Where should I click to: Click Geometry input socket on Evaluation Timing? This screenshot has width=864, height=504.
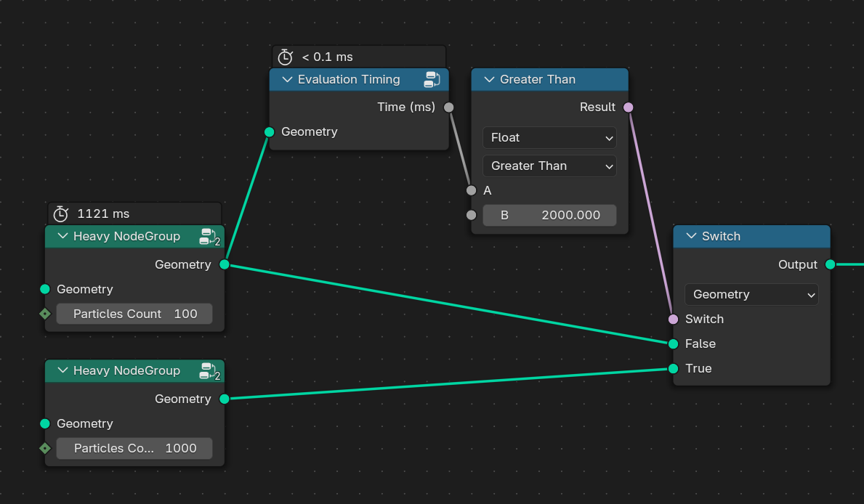270,131
